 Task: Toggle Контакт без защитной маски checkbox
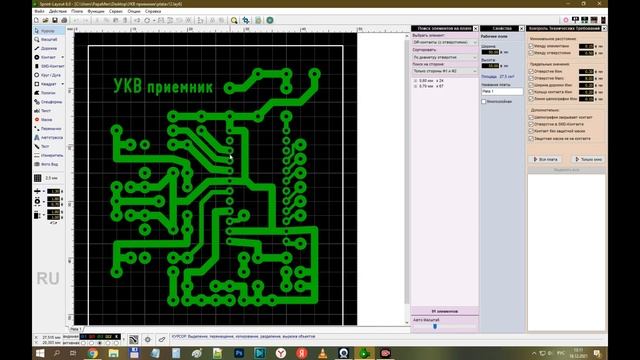click(531, 131)
